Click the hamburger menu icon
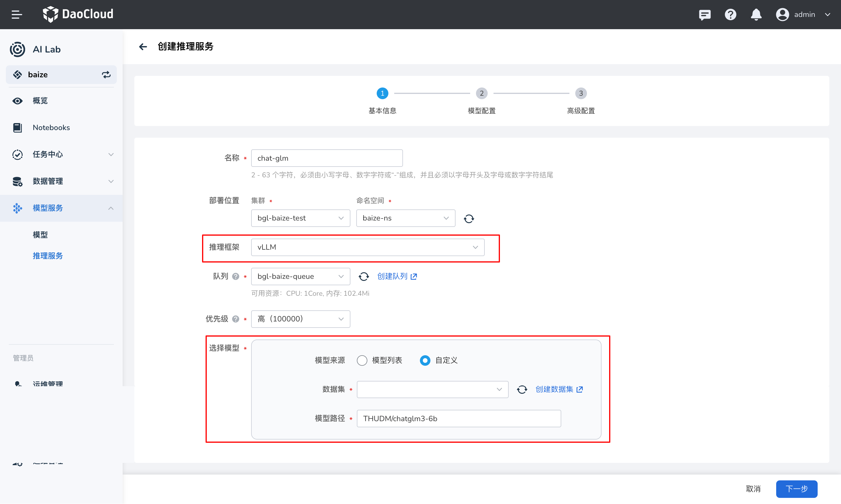This screenshot has height=504, width=841. [16, 15]
